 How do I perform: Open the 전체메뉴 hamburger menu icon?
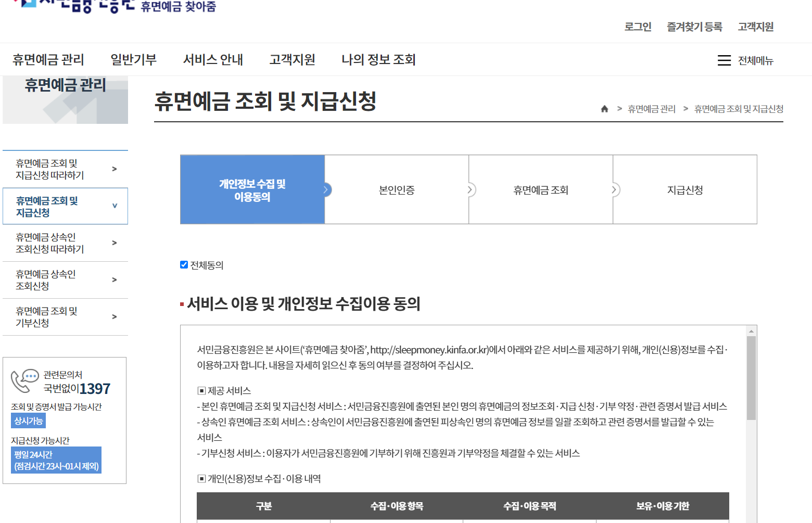tap(724, 60)
